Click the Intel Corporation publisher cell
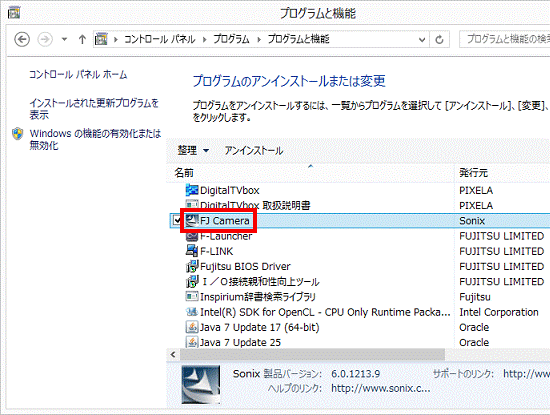Image resolution: width=550 pixels, height=415 pixels. pos(499,312)
